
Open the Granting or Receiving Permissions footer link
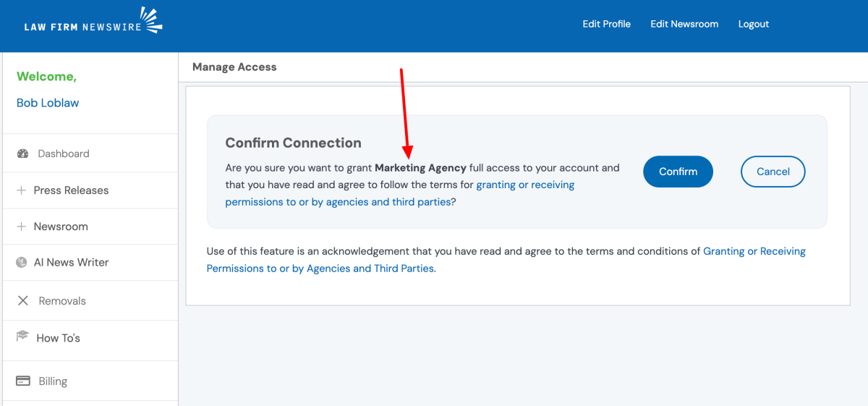tap(754, 251)
